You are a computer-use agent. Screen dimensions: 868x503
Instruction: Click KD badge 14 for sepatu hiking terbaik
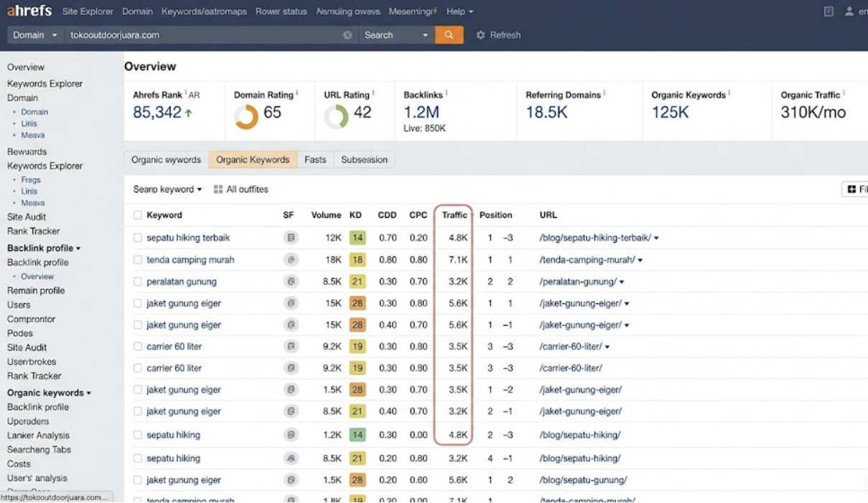358,238
